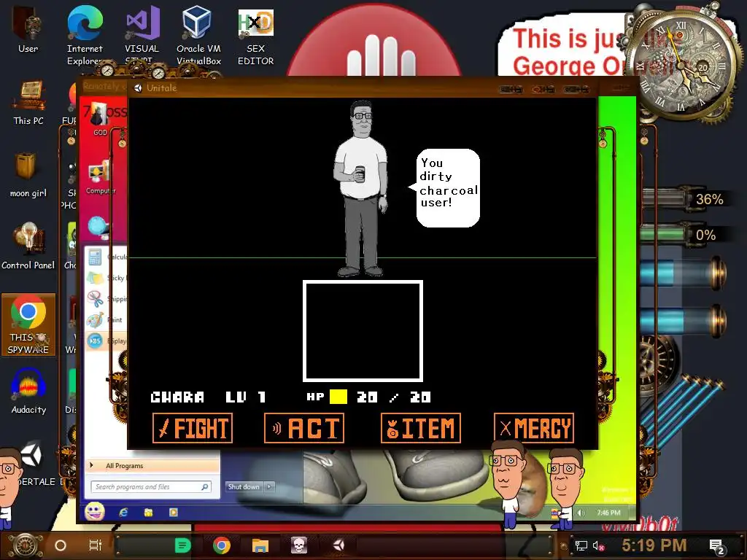Viewport: 747px width, 560px height.
Task: Choose the ACT button
Action: point(304,428)
